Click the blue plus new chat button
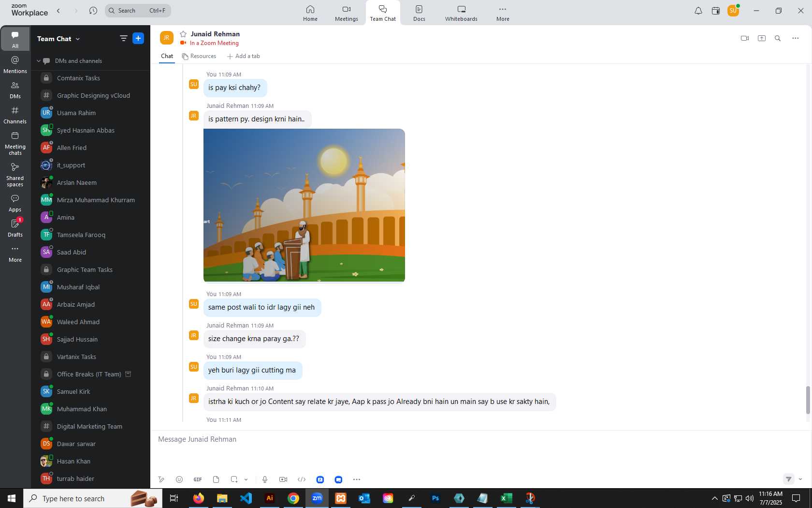This screenshot has height=508, width=812. point(138,38)
